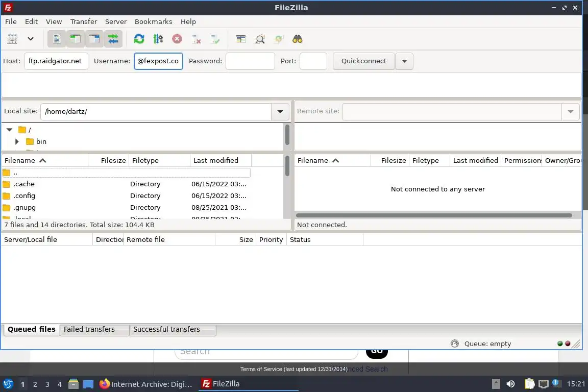Search for files with binoculars icon
The width and height of the screenshot is (588, 392).
point(298,39)
